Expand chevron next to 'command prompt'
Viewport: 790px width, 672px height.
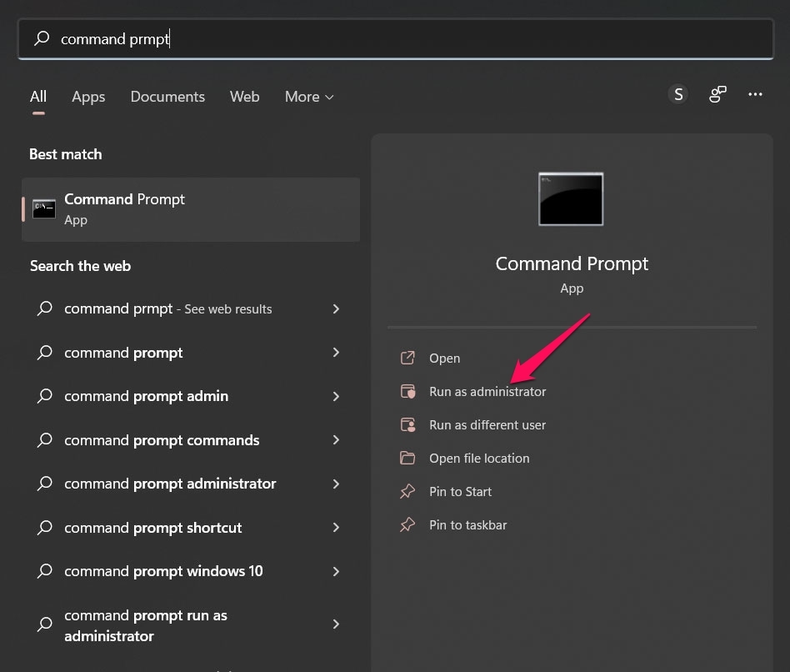point(336,353)
